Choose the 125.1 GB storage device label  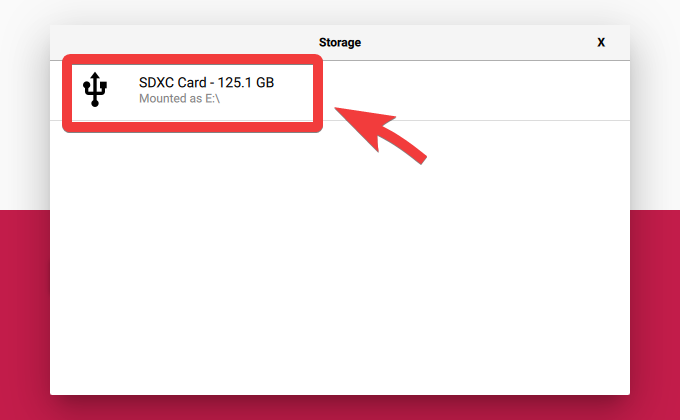click(x=206, y=82)
